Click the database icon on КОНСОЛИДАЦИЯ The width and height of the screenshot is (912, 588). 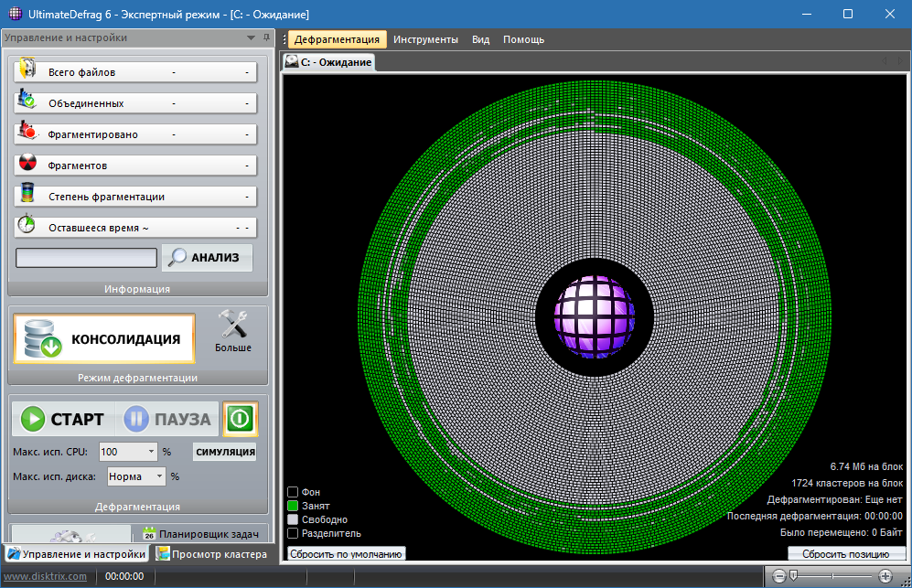coord(42,338)
